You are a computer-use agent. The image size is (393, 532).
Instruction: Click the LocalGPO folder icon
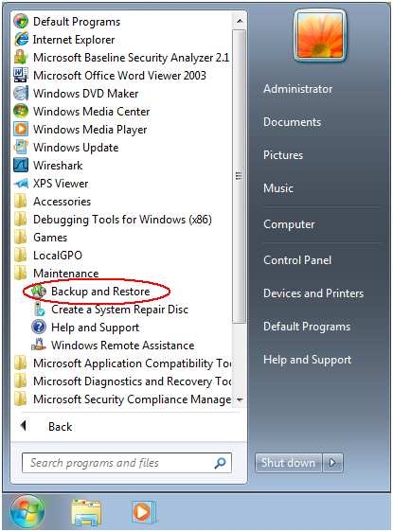click(x=21, y=256)
